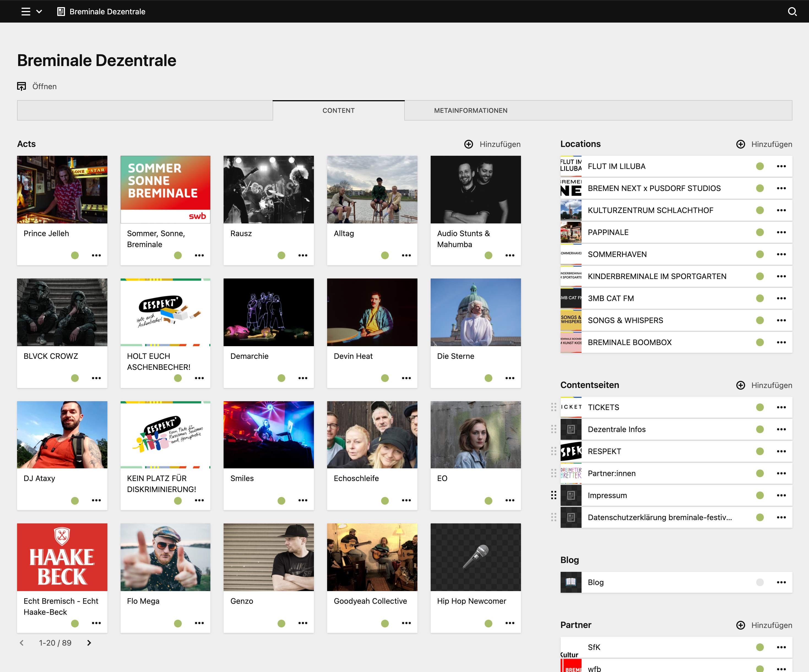
Task: Toggle green status dot for PAPPINALE
Action: click(760, 232)
